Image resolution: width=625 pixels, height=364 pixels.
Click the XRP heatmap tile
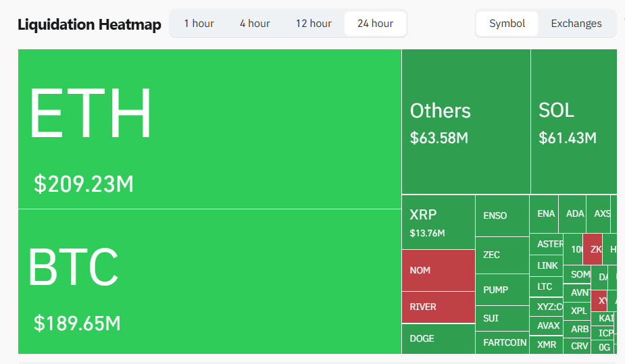click(x=438, y=223)
